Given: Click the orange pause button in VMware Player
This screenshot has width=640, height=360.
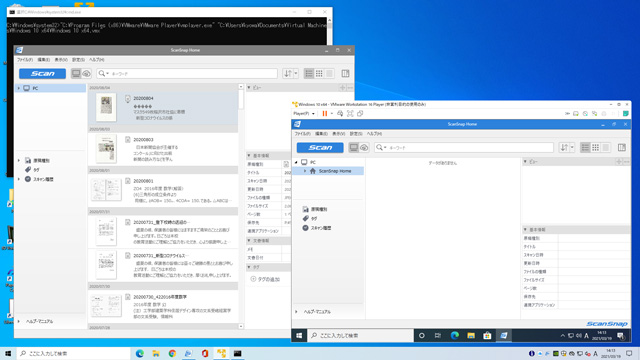Looking at the screenshot, I should point(325,113).
